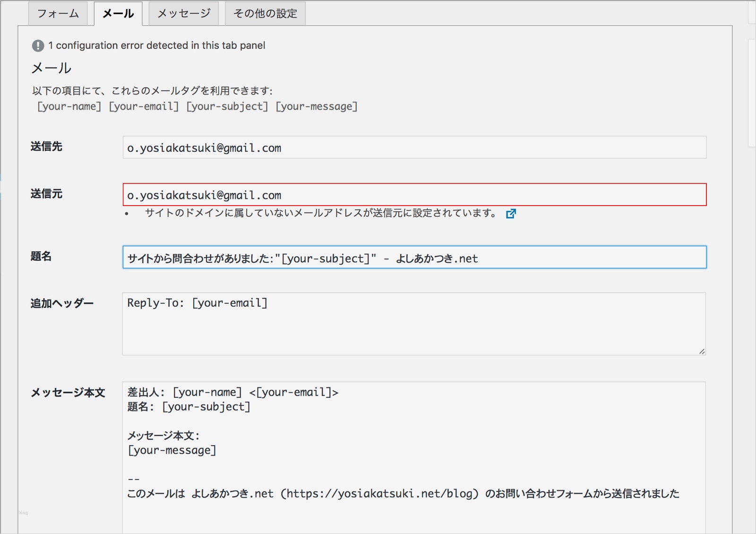Click the 送信先 field label
756x534 pixels.
(x=46, y=146)
